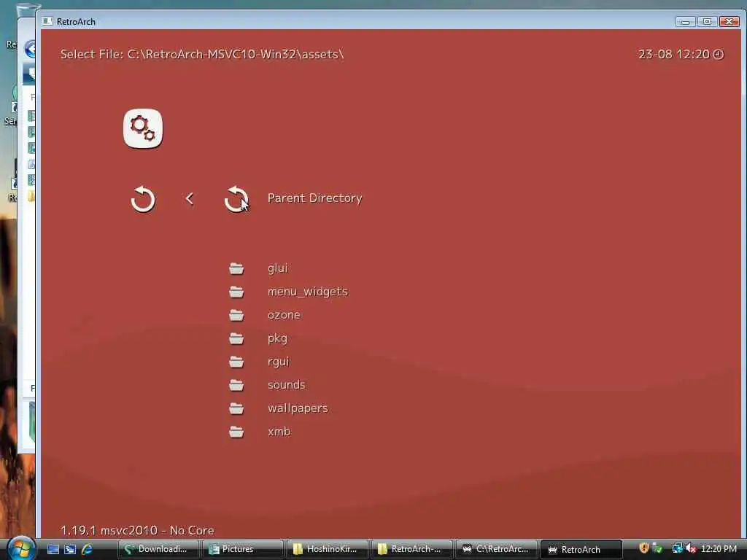Open the menu_widgets folder icon
This screenshot has height=560, width=747.
236,292
